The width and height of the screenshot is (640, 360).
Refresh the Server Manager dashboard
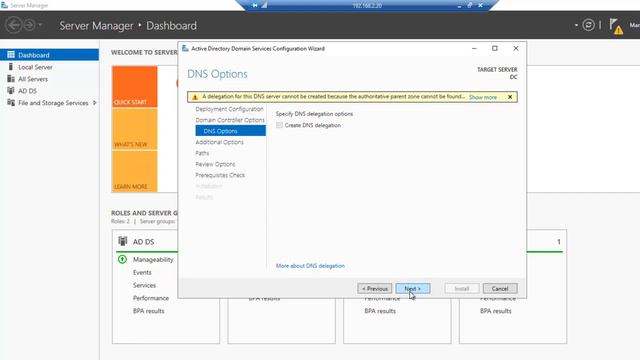point(588,25)
